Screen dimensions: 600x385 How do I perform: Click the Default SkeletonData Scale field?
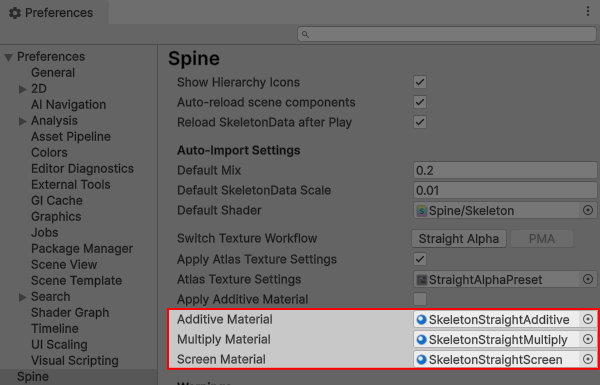pos(505,190)
